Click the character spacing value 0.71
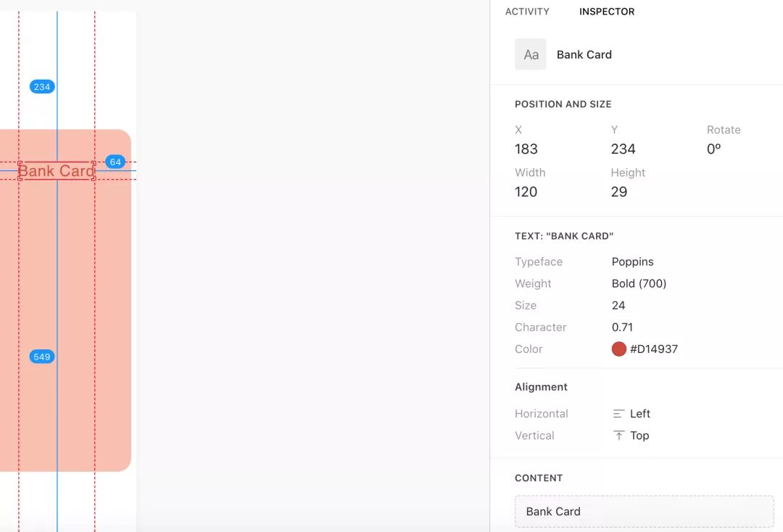 [622, 327]
